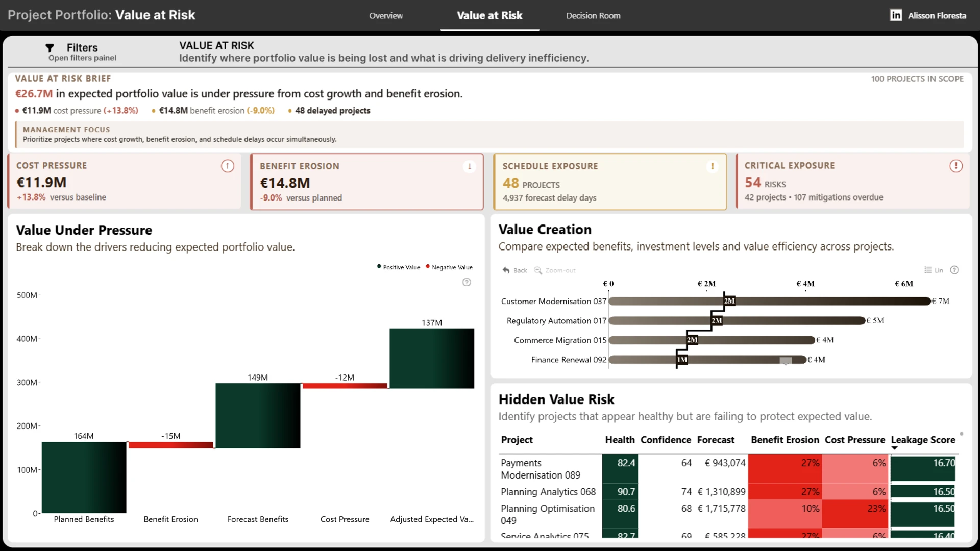Toggle the Positive Value legend entry

399,267
